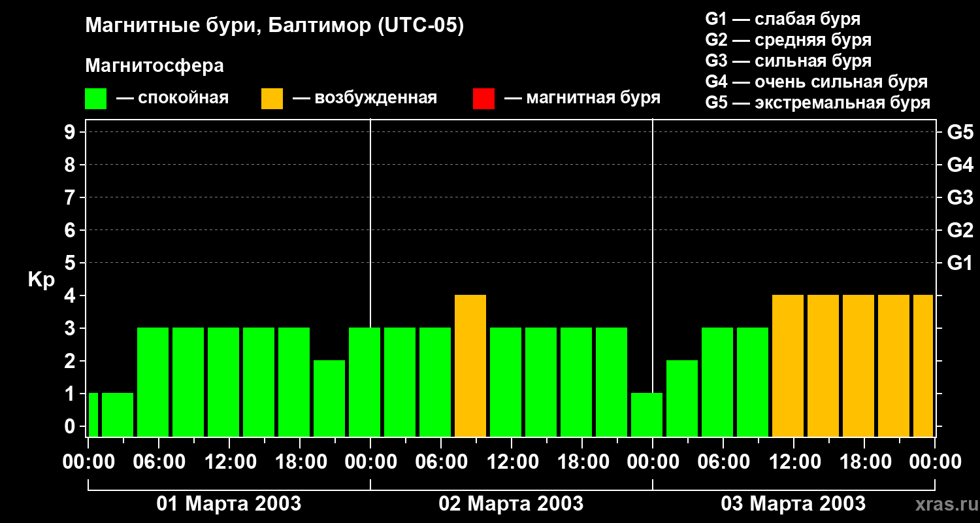Click the 'G5 — экстремальная буря' legend line
Viewport: 980px width, 523px height.
coord(817,103)
